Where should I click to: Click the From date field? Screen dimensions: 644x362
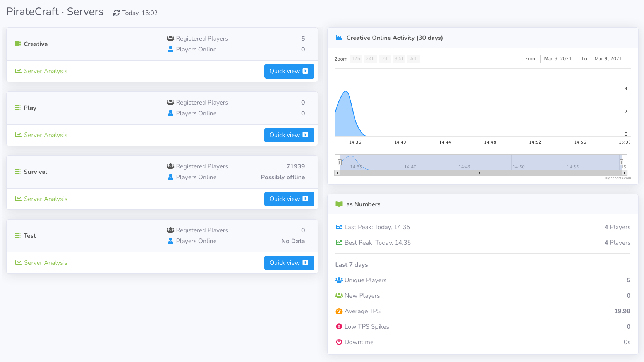point(558,59)
